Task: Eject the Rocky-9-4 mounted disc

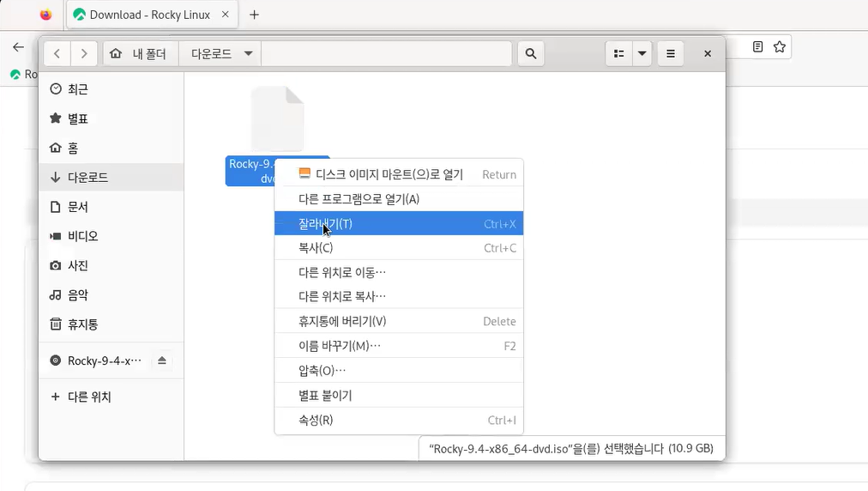Action: point(161,361)
